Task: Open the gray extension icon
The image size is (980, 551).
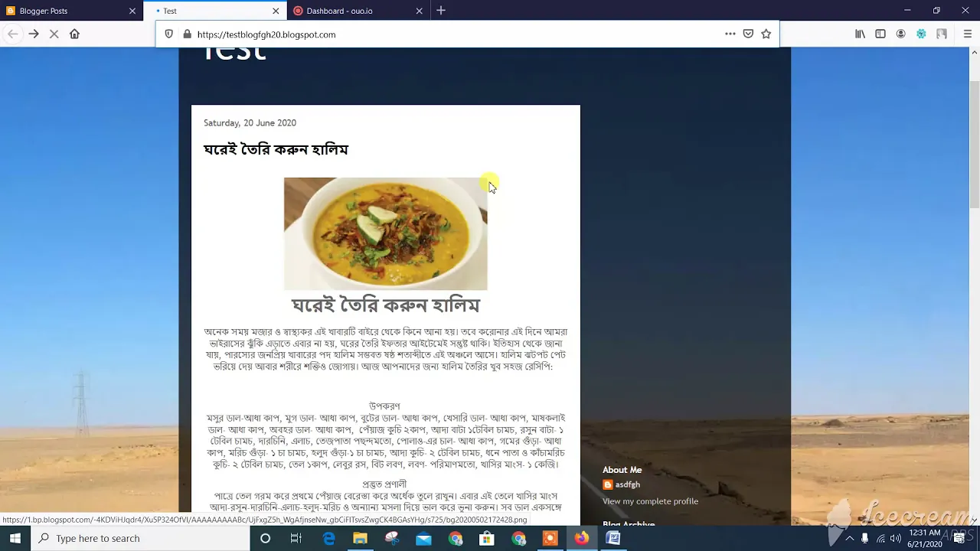Action: pyautogui.click(x=942, y=34)
